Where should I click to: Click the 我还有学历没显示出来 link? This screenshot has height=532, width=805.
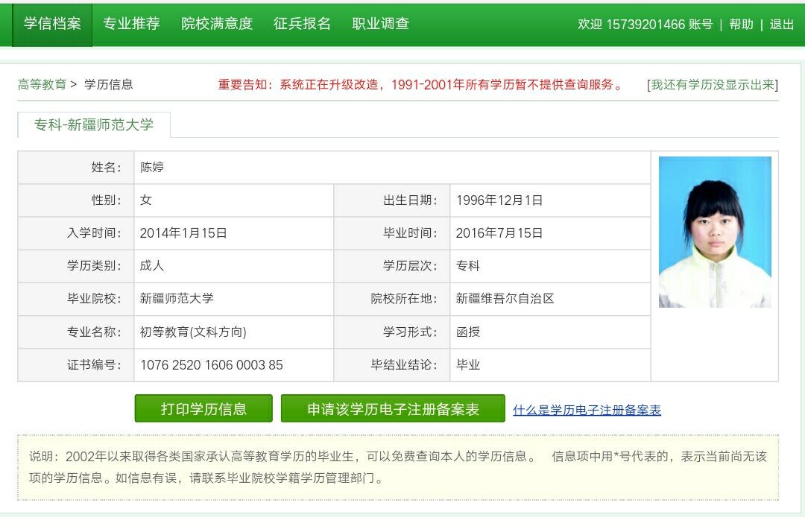(713, 85)
